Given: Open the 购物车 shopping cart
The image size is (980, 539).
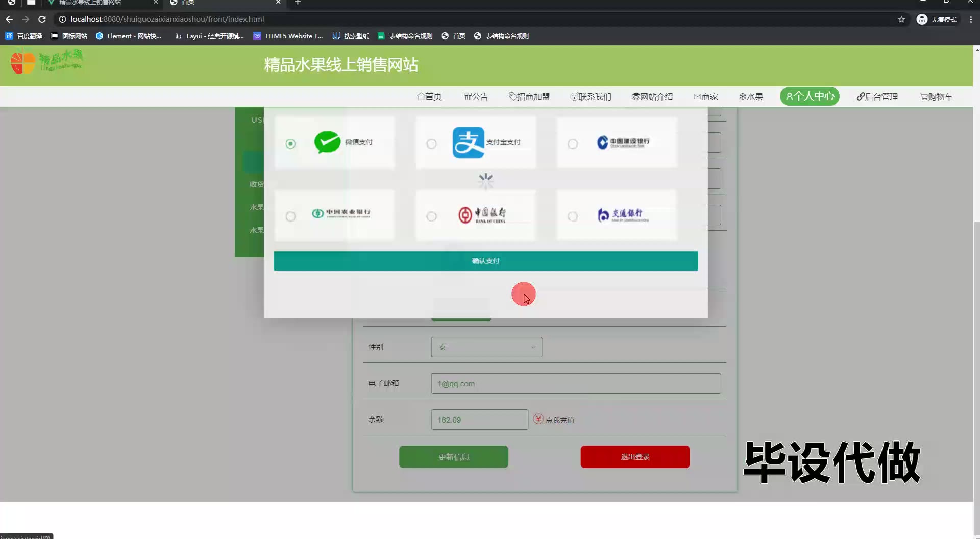Looking at the screenshot, I should (x=936, y=96).
